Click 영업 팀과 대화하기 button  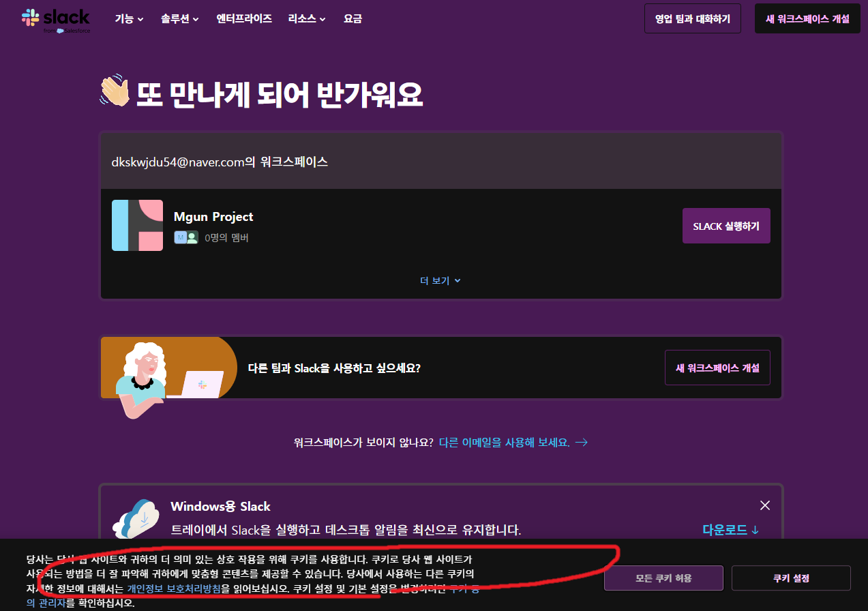tap(693, 18)
